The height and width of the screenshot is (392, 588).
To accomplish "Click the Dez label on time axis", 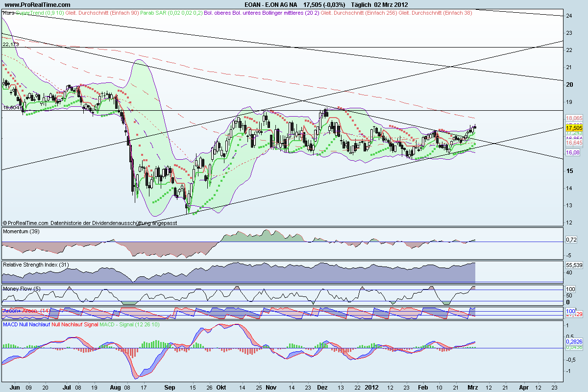I will pos(323,387).
